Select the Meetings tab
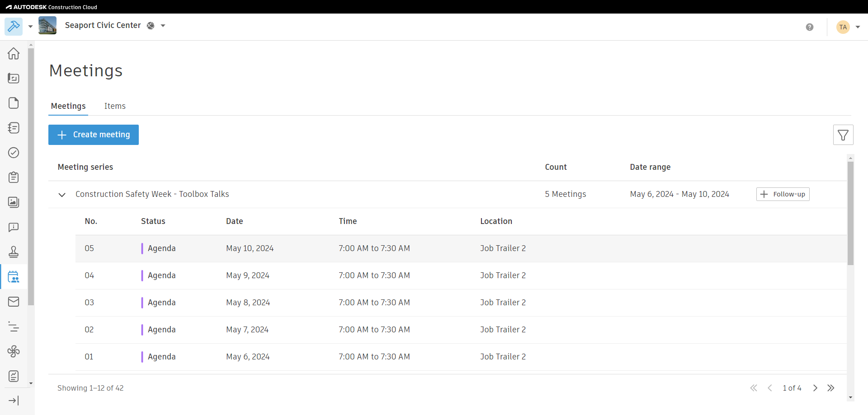Image resolution: width=868 pixels, height=415 pixels. click(x=68, y=106)
